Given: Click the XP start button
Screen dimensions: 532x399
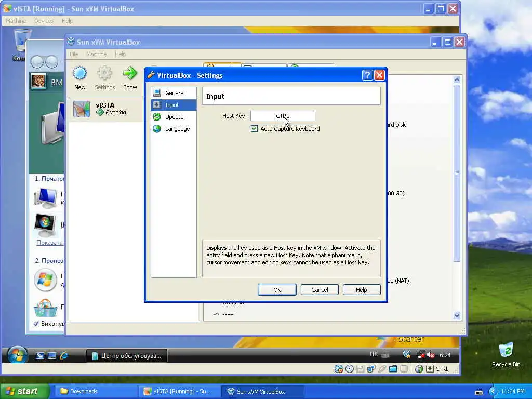Looking at the screenshot, I should (x=24, y=391).
